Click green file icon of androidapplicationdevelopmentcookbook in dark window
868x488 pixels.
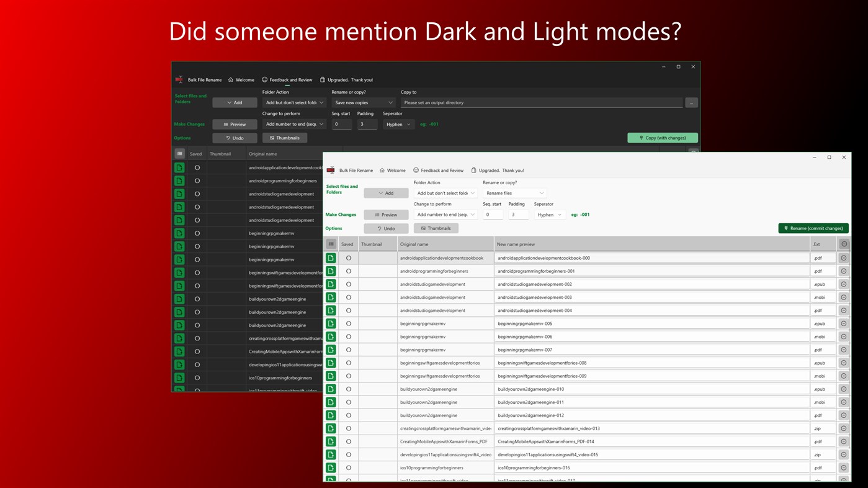point(179,167)
